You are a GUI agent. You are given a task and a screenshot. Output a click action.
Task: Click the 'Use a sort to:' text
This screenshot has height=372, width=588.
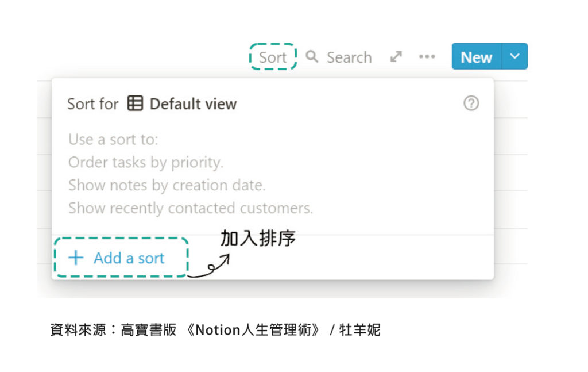pos(113,140)
